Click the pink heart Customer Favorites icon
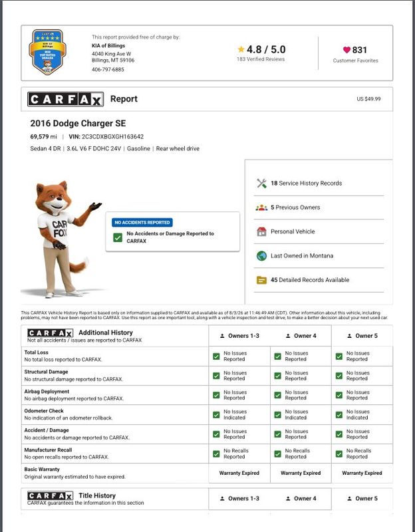This screenshot has height=532, width=415. (346, 50)
